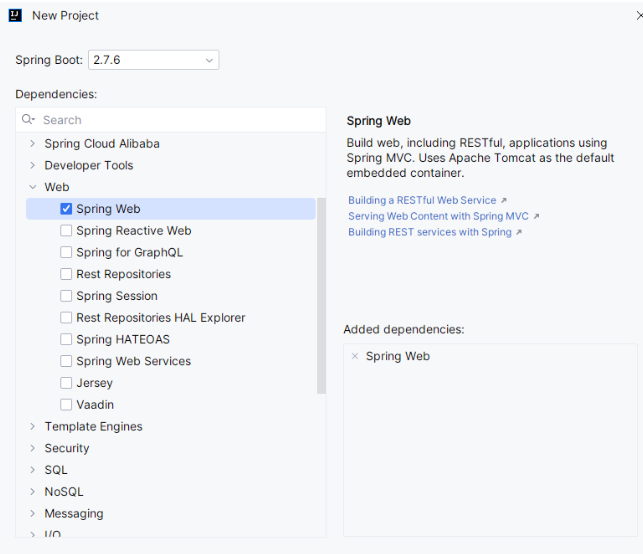
Task: Remove Spring Web from added dependencies
Action: pyautogui.click(x=355, y=356)
